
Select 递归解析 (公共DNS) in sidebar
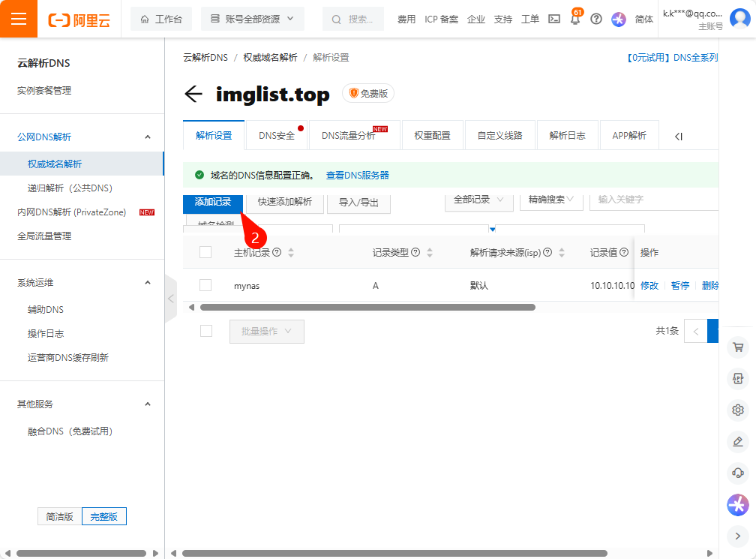click(x=70, y=188)
